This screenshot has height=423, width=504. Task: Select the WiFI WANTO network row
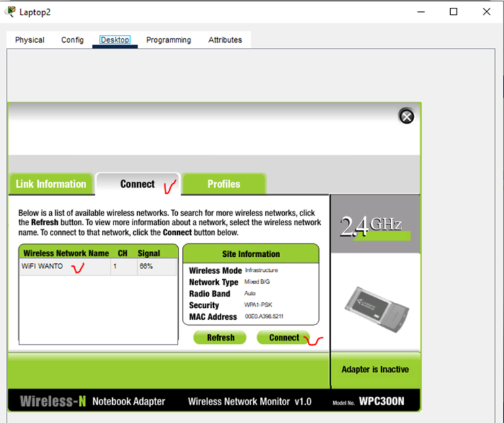98,266
